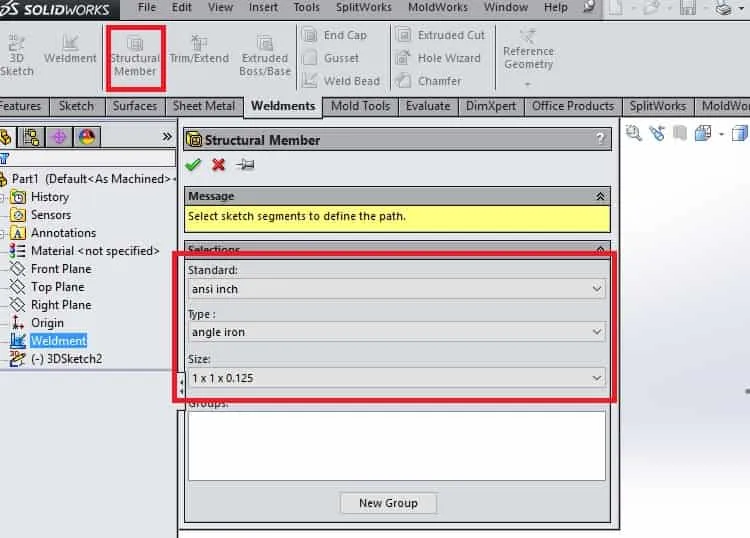Viewport: 750px width, 538px height.
Task: Open the Size dropdown 1 x 1 x 0.125
Action: [x=397, y=378]
